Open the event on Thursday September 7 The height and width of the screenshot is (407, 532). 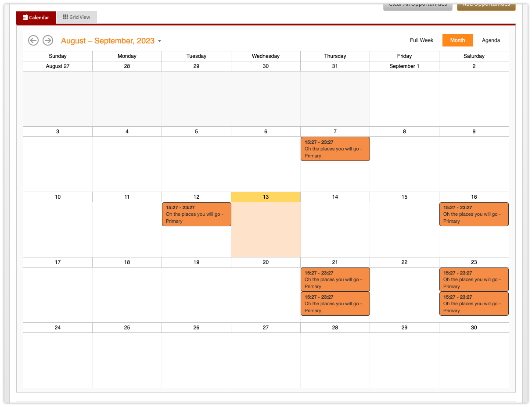335,149
